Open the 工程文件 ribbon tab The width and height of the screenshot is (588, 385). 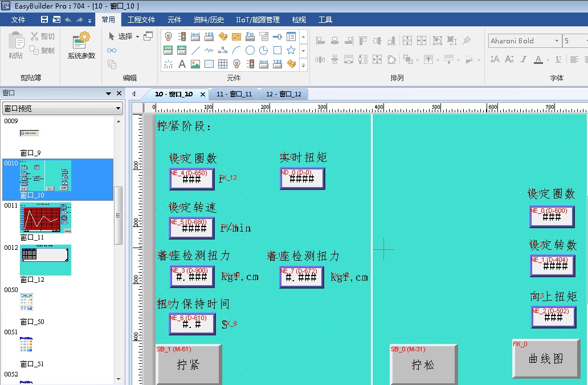coord(141,20)
